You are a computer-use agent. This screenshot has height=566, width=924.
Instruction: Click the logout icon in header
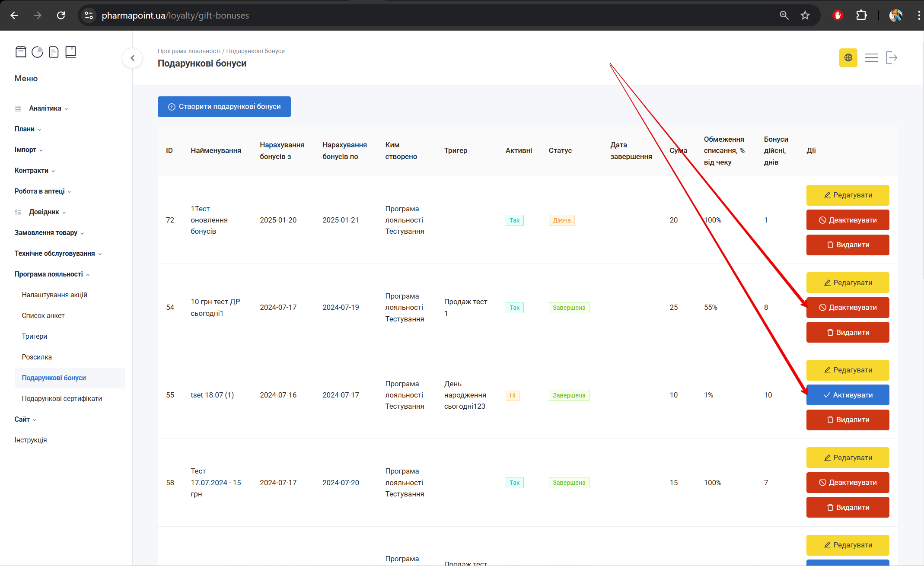click(x=892, y=57)
